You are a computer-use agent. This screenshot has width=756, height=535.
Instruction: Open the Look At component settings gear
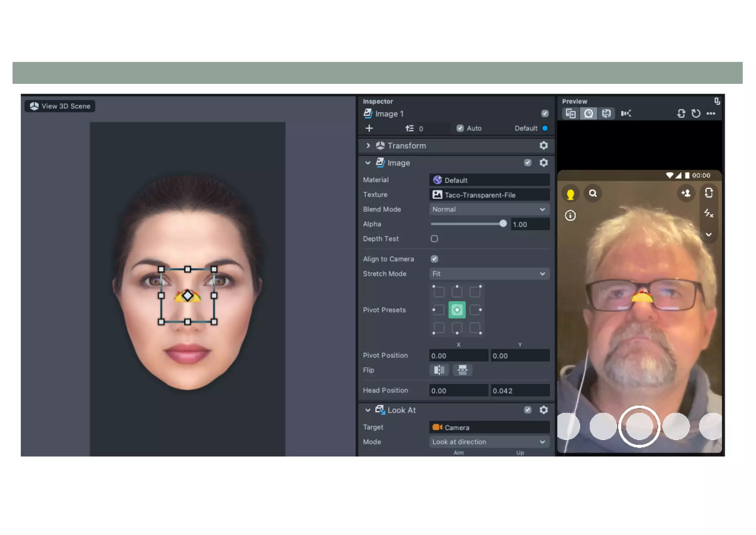[543, 410]
